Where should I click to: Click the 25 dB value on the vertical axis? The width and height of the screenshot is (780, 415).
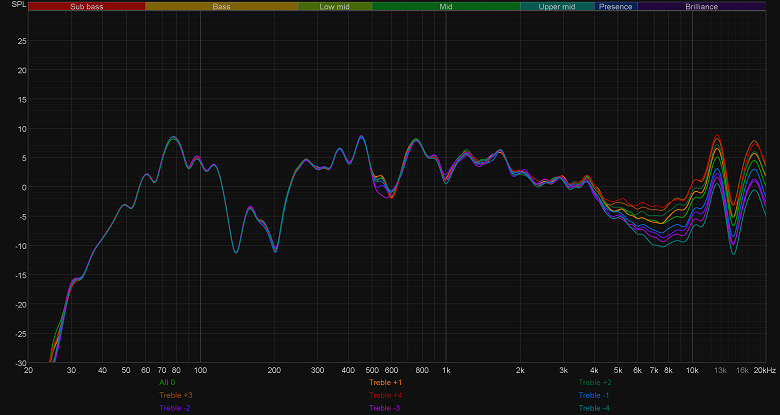21,41
